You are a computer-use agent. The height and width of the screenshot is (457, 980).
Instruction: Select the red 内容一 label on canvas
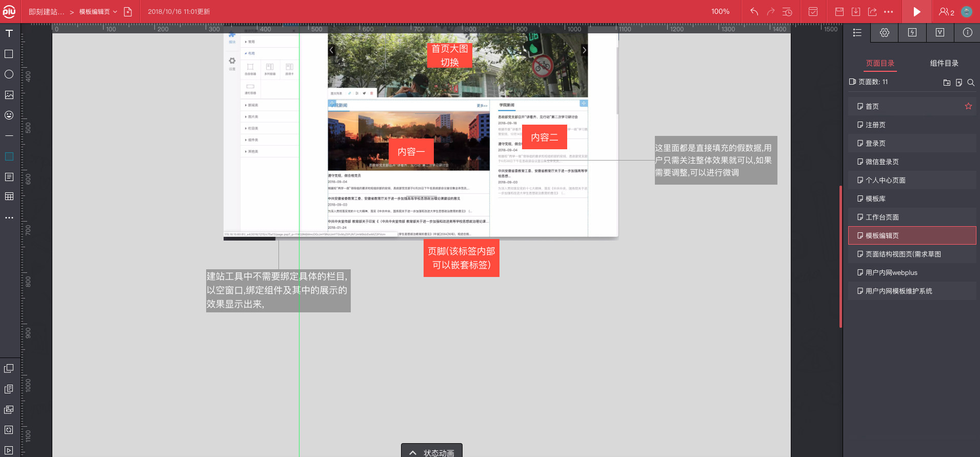pos(411,152)
